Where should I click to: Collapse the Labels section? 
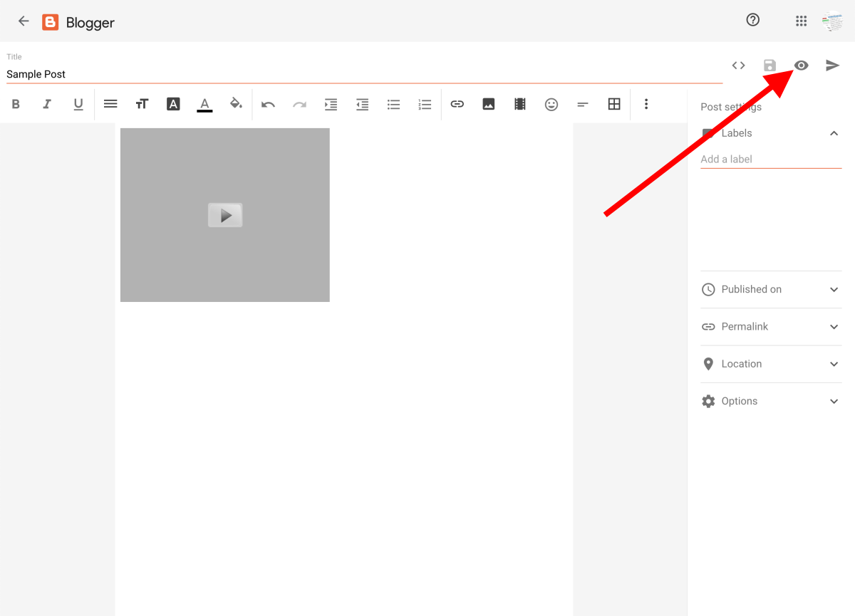(834, 133)
